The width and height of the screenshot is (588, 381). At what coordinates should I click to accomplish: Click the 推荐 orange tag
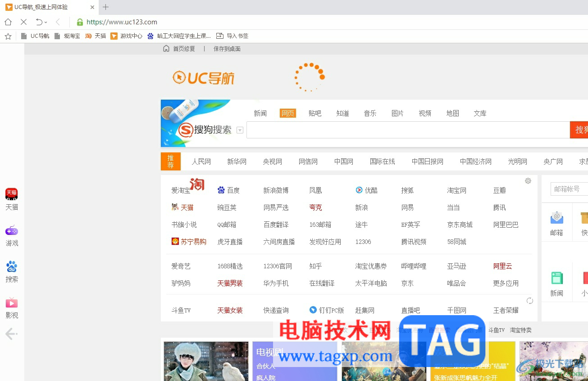click(x=171, y=161)
